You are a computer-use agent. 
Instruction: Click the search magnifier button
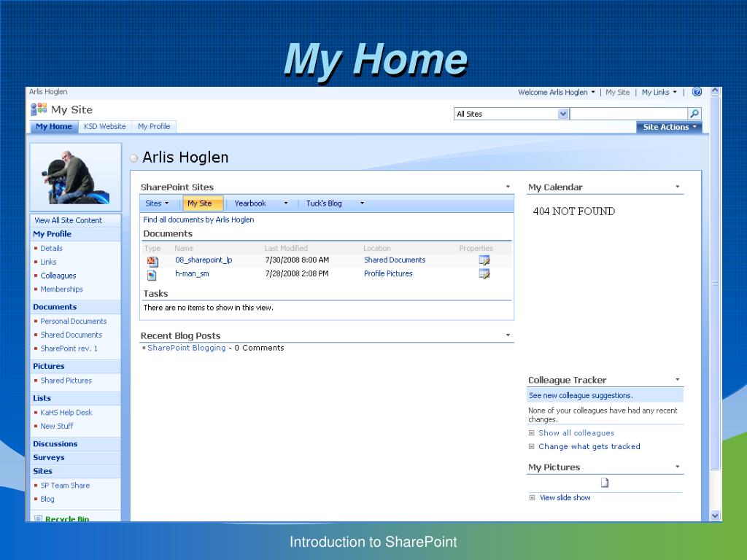click(694, 114)
